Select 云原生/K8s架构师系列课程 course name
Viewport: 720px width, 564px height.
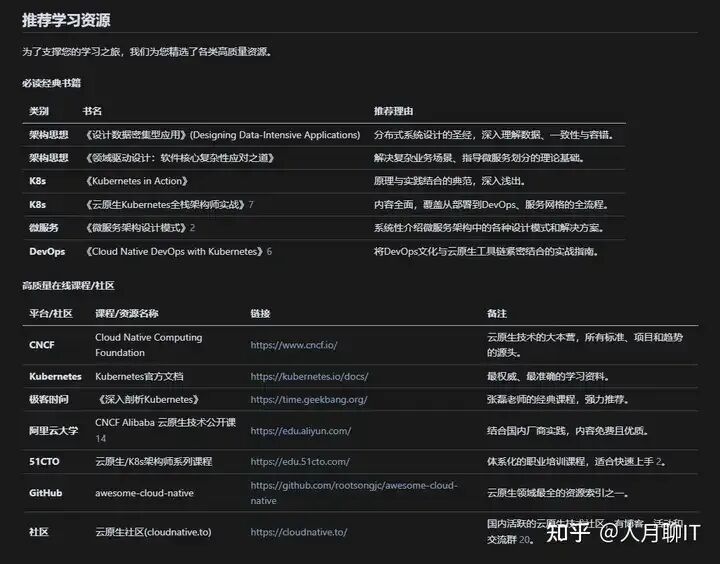click(x=154, y=462)
